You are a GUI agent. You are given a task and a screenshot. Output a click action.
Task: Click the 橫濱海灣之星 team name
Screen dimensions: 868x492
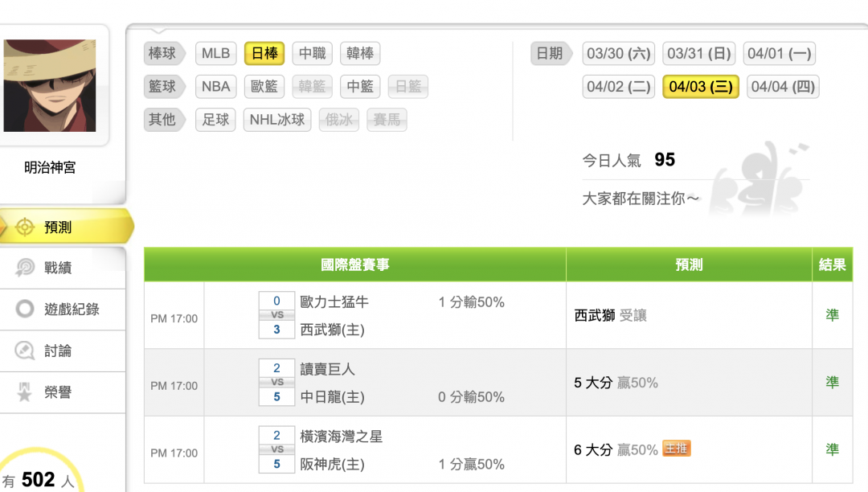341,436
